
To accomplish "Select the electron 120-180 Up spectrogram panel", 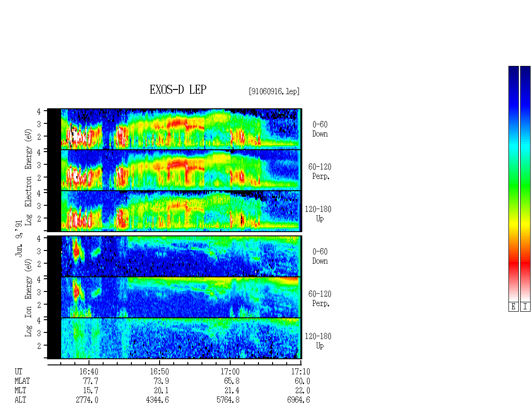I will [174, 211].
